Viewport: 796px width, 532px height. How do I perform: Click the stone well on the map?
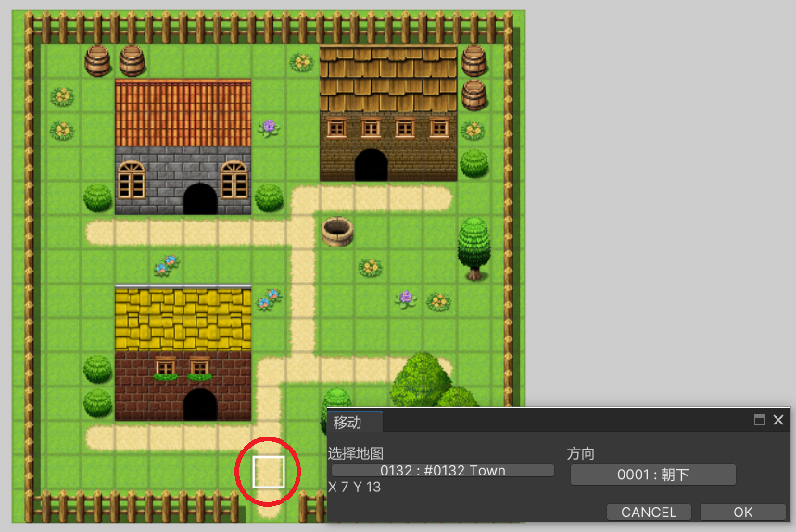coord(337,232)
